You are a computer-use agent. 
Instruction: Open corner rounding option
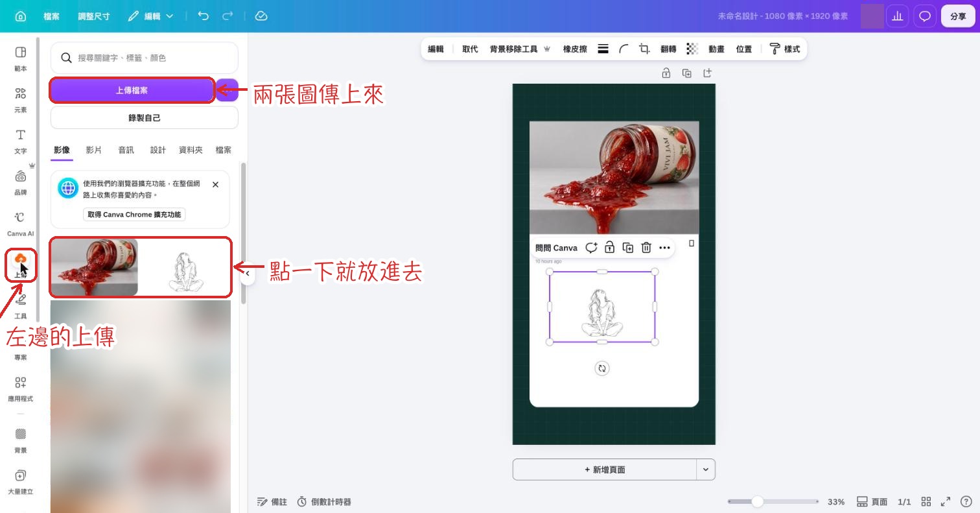[624, 49]
